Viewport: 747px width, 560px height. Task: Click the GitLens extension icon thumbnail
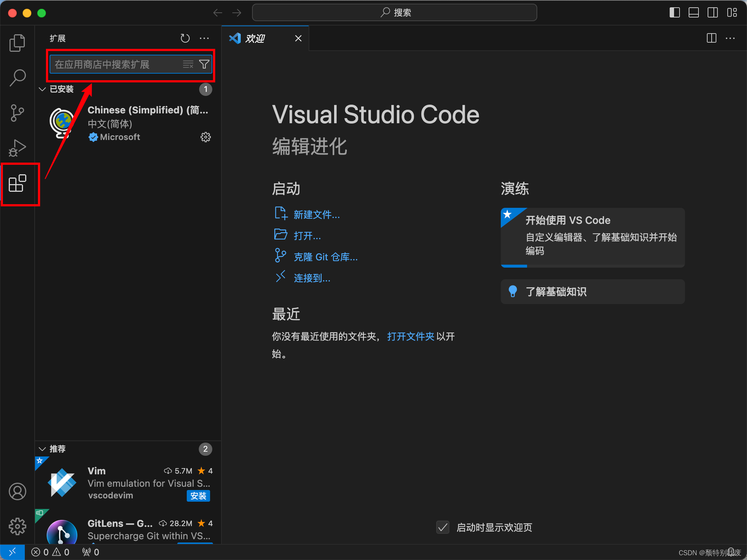tap(62, 532)
